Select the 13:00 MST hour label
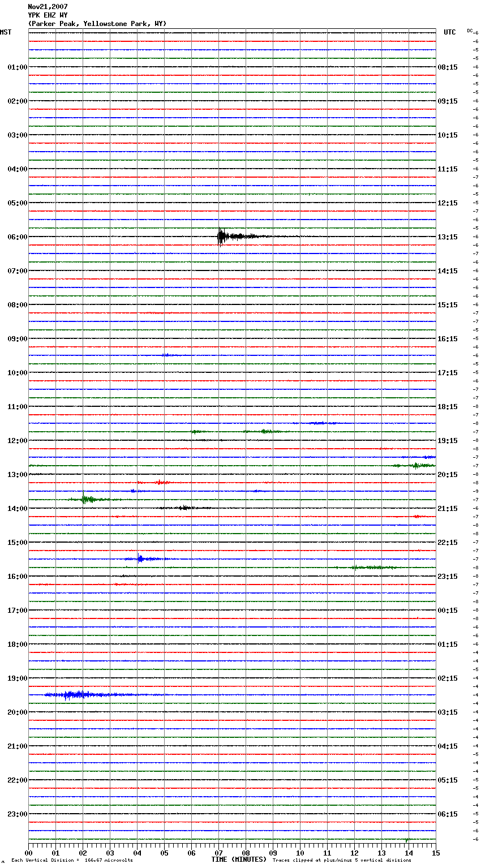The height and width of the screenshot is (868, 481). tap(18, 475)
